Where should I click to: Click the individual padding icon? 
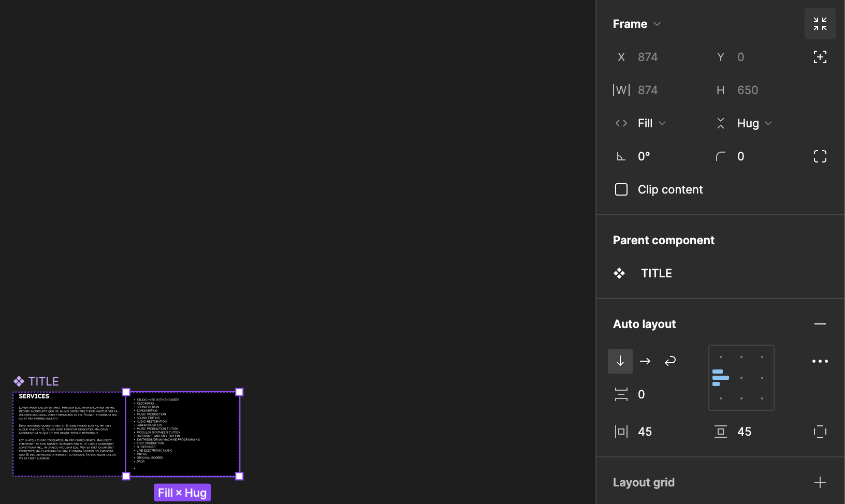point(820,432)
